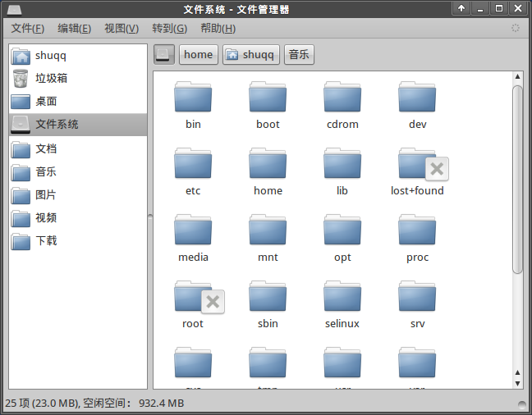
Task: Open the 帮助(H) menu
Action: coord(218,29)
